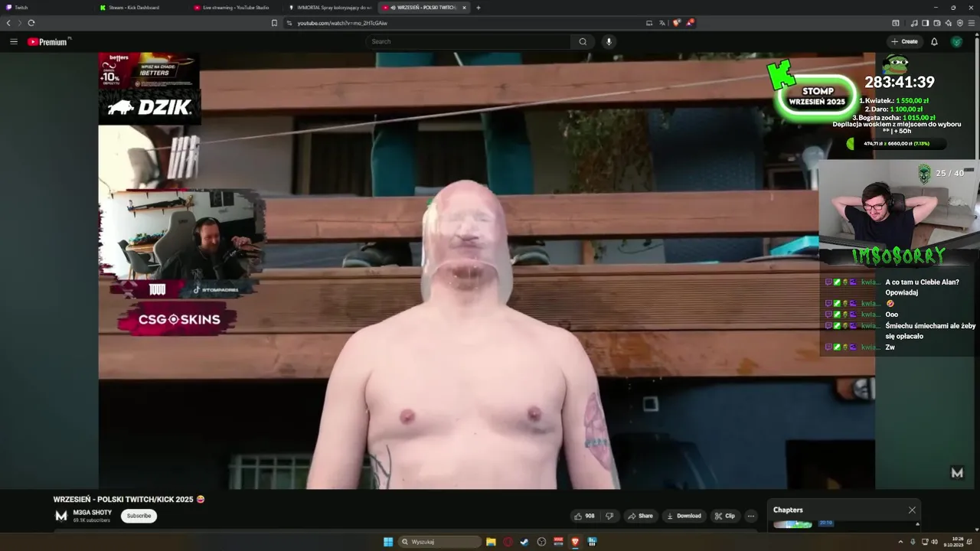
Task: Click the Chapters panel scrollbar up arrow
Action: (x=917, y=524)
